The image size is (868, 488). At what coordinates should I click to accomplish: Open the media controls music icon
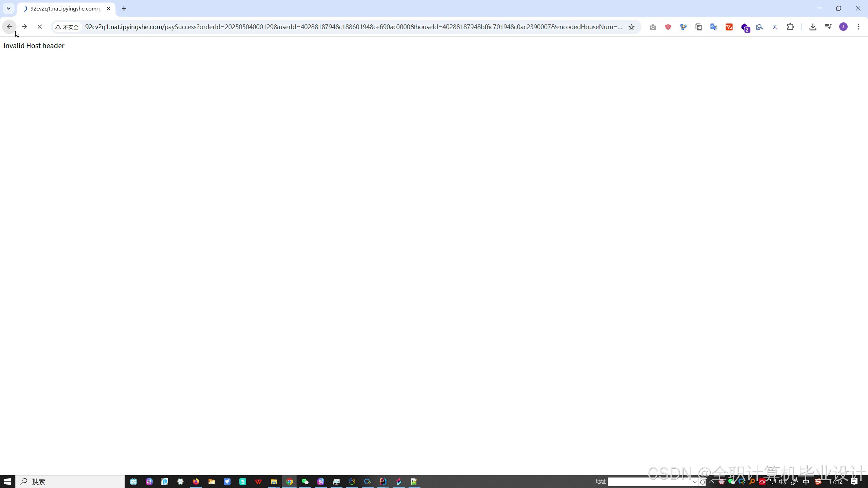point(828,27)
